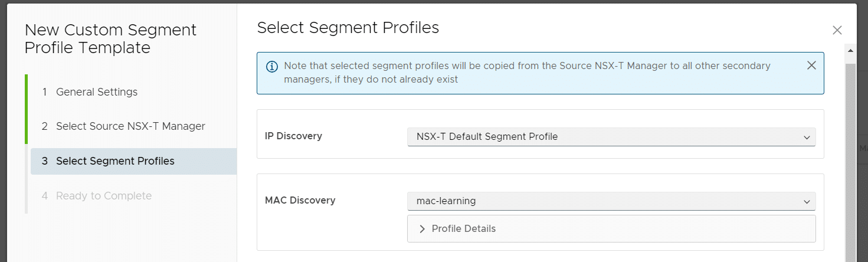Open the MAC Discovery mac-learning dropdown
Screen dimensions: 868x262
click(x=611, y=201)
